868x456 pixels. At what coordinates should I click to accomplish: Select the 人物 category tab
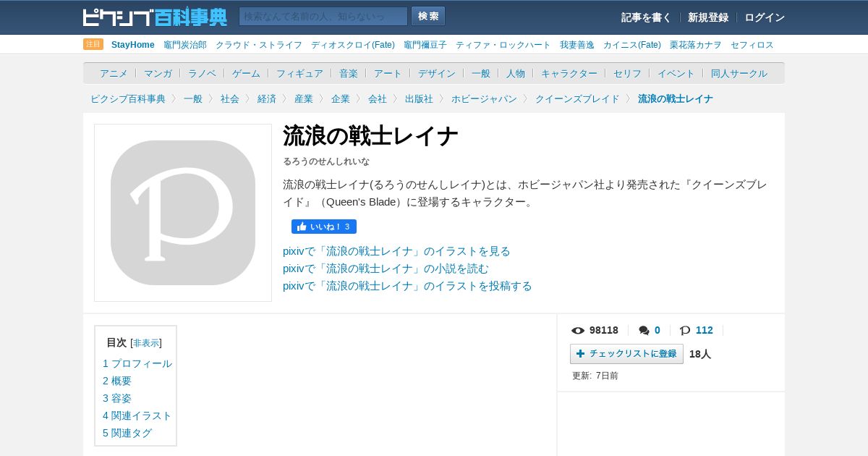516,73
